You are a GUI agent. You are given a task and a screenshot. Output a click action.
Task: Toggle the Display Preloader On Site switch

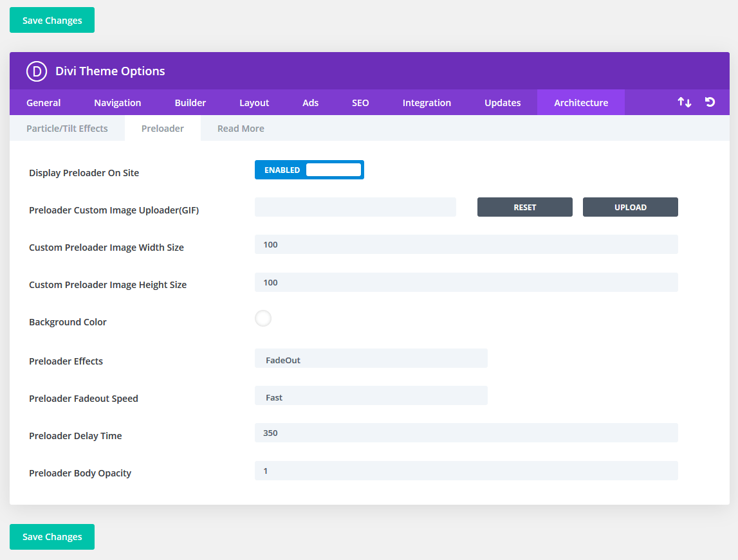click(x=309, y=170)
